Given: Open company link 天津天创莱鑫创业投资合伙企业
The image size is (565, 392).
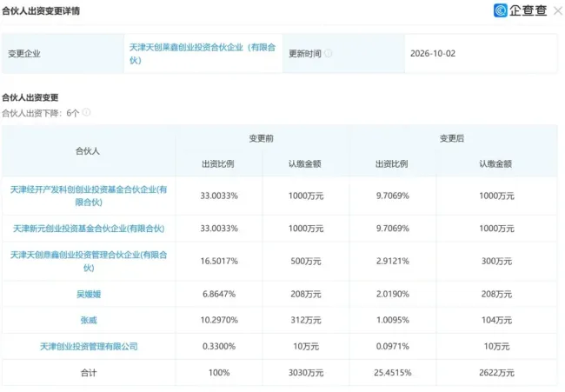Looking at the screenshot, I should (x=203, y=53).
